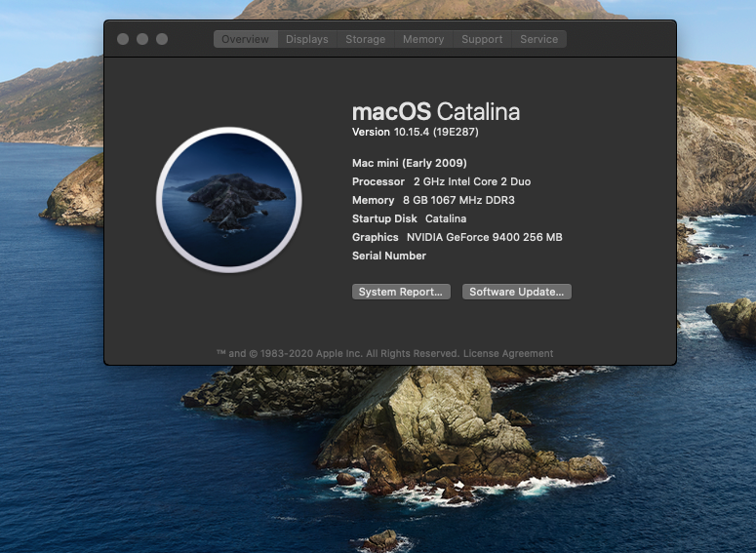Switch to the Memory tab
This screenshot has height=553, width=756.
point(423,39)
